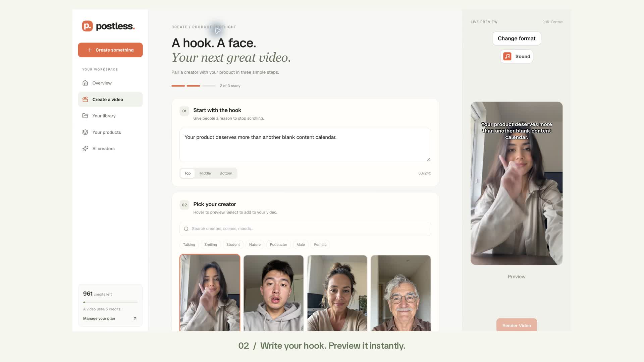The height and width of the screenshot is (362, 644).
Task: Filter creators by Nature tag
Action: 255,245
